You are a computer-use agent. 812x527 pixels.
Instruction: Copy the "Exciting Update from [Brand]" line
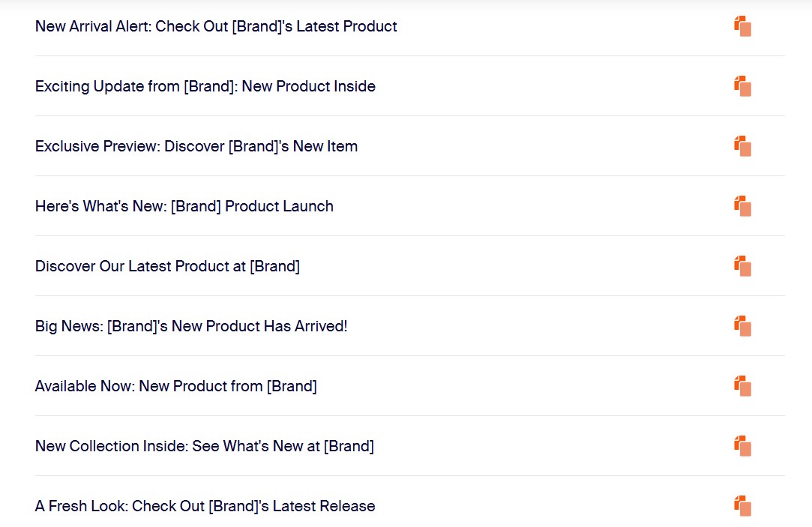pos(742,86)
